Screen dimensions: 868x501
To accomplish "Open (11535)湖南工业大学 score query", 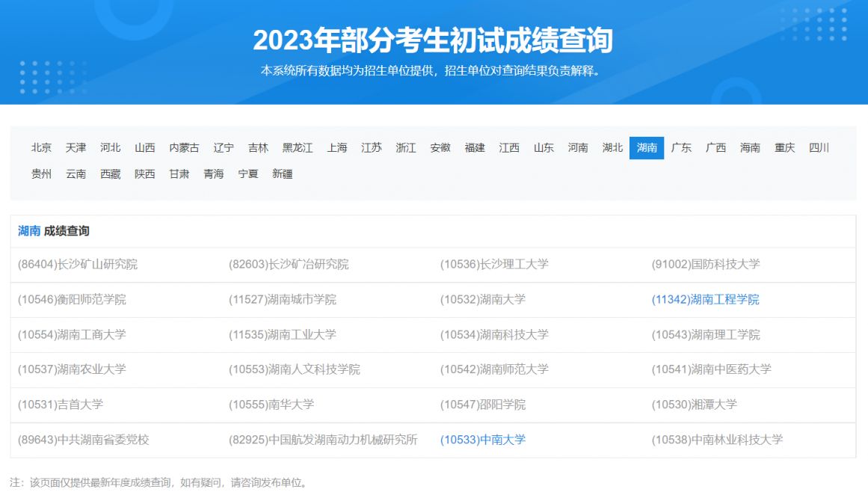I will pos(283,335).
